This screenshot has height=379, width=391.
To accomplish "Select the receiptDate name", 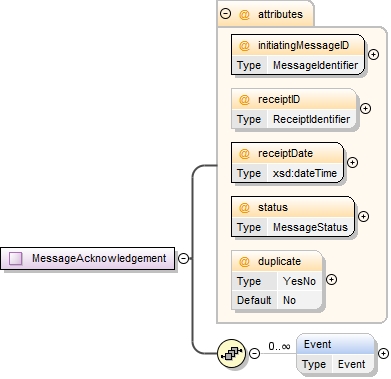I will click(285, 153).
